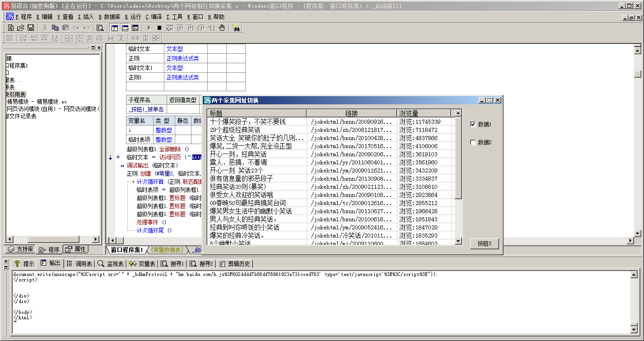This screenshot has width=644, height=341.
Task: Click the 按钮3 button
Action: coord(484,243)
